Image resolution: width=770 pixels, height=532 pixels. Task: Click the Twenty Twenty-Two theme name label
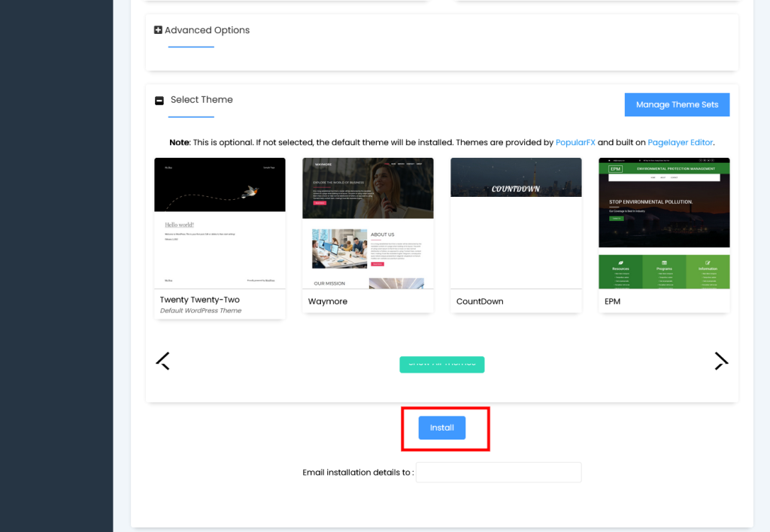pos(200,300)
